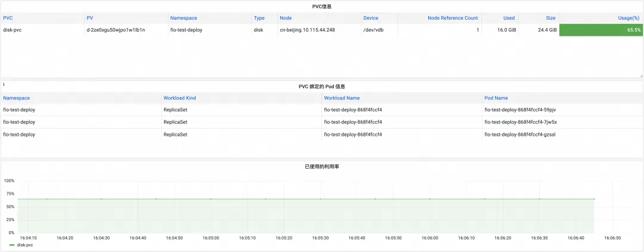Sort by the Pod Name column header
This screenshot has width=644, height=252.
496,98
